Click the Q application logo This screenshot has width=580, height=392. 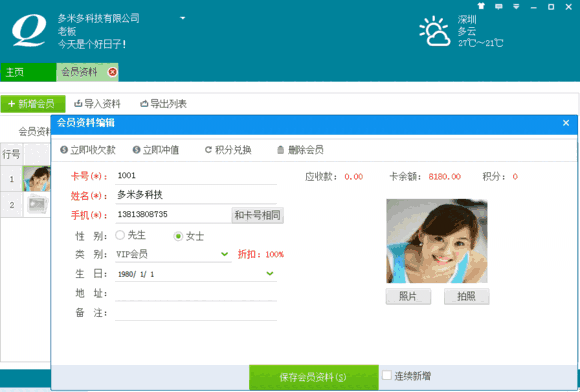(x=29, y=31)
